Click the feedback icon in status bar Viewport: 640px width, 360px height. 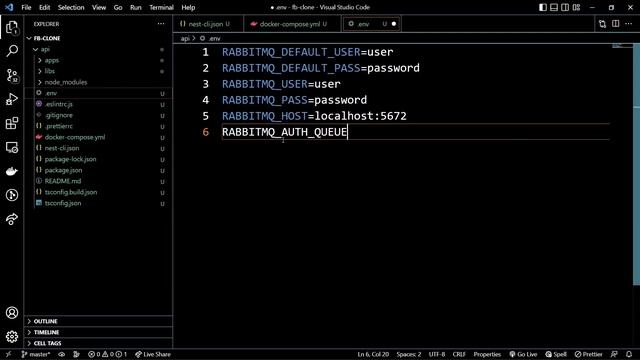click(614, 354)
